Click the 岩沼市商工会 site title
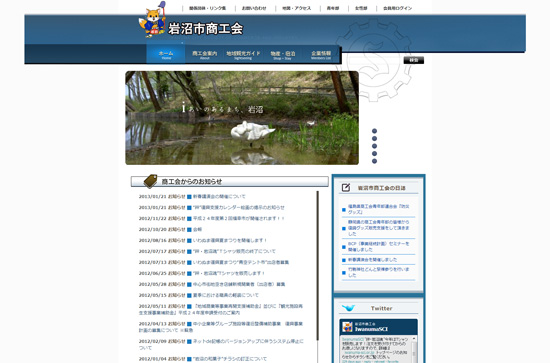The width and height of the screenshot is (550, 363). tap(206, 29)
